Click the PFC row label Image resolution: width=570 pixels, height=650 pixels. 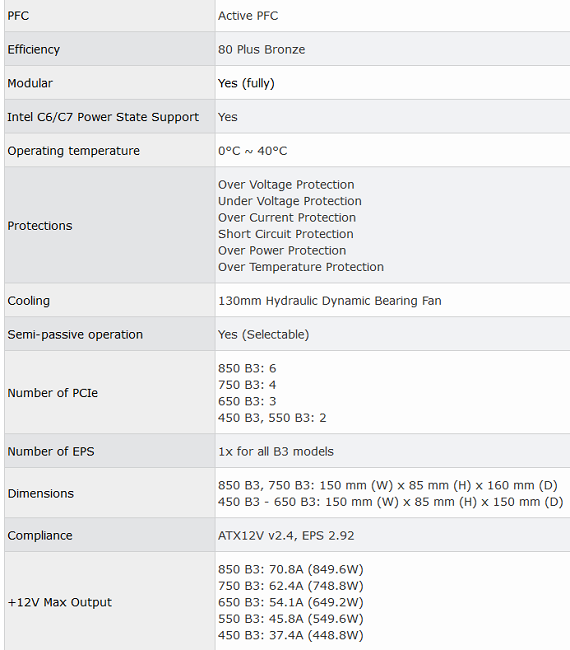[x=18, y=16]
